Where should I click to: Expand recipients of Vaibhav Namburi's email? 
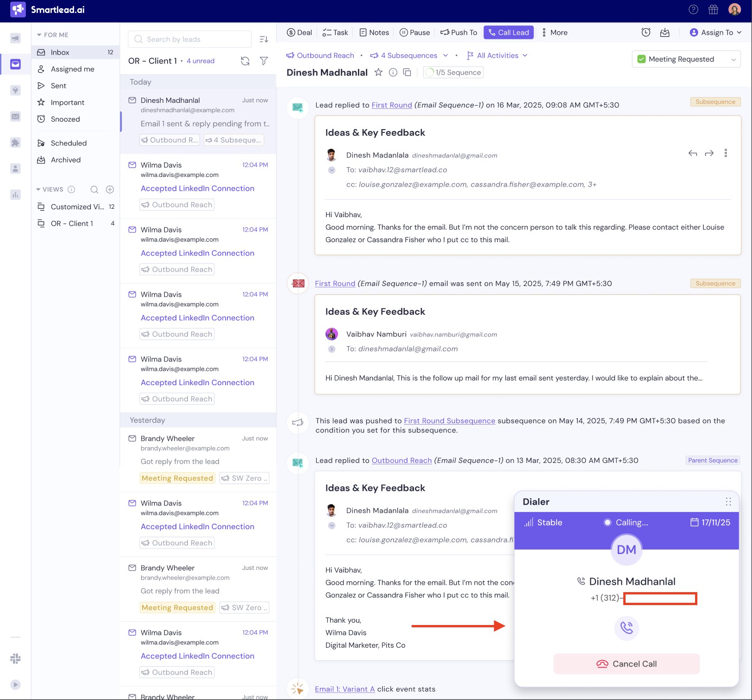click(x=332, y=349)
